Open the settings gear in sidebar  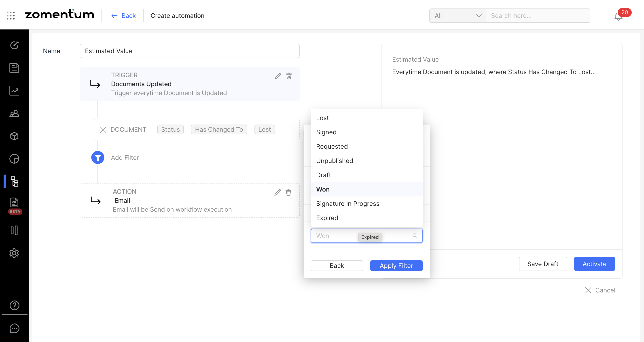tap(14, 253)
